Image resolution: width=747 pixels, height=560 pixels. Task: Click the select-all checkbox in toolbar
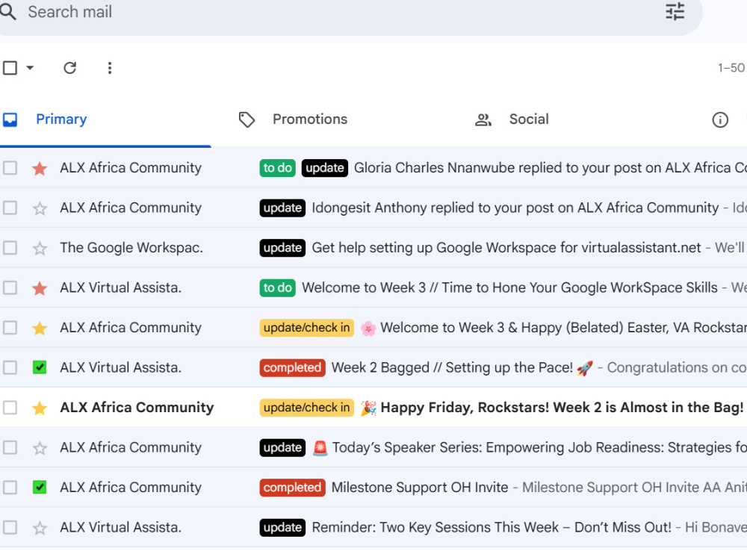click(x=10, y=68)
